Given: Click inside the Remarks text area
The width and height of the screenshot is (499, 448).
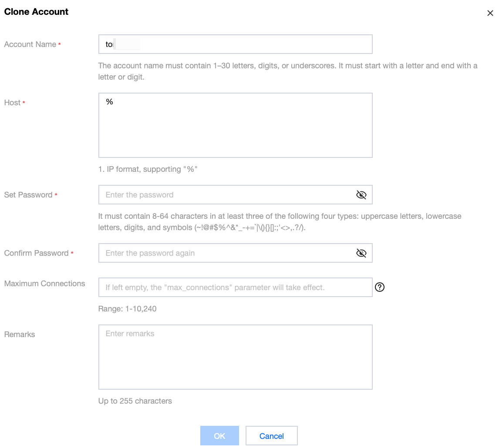Looking at the screenshot, I should (x=235, y=357).
